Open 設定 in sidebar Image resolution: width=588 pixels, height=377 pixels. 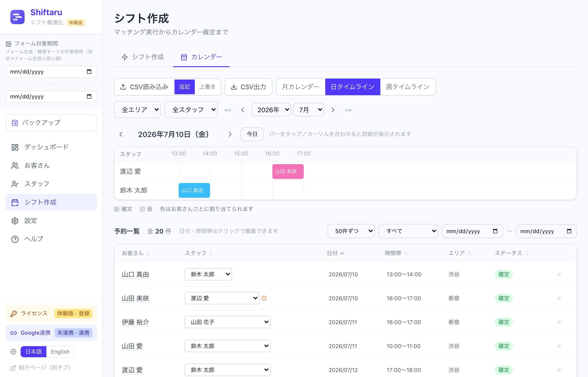pos(51,221)
